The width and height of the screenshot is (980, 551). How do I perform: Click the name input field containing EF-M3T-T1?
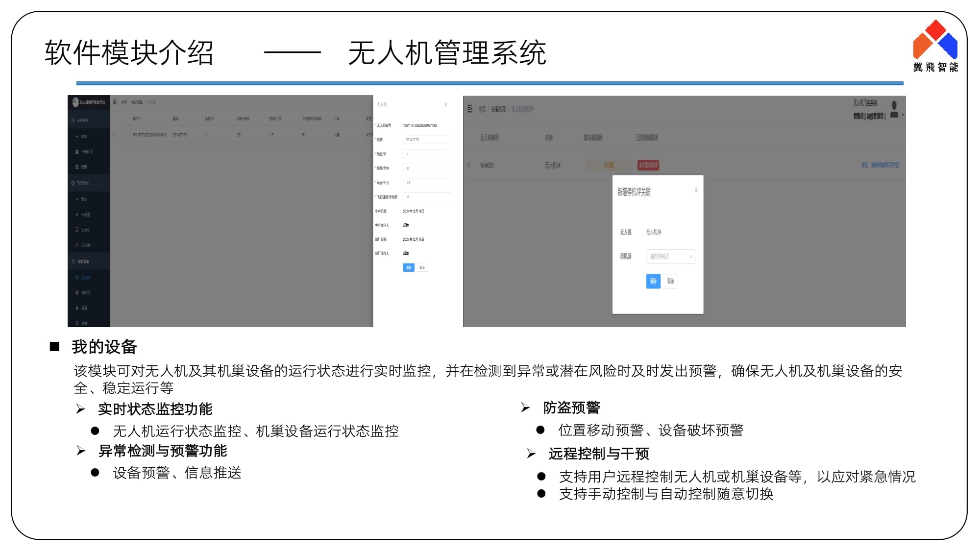point(426,140)
